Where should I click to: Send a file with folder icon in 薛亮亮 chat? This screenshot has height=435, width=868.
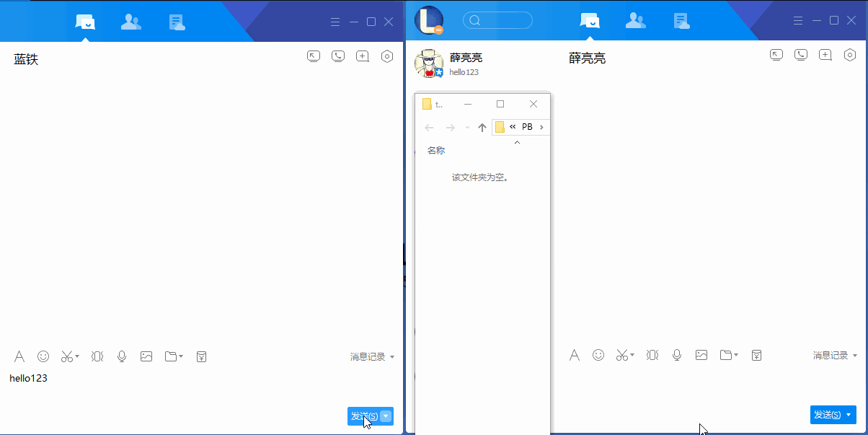click(726, 355)
